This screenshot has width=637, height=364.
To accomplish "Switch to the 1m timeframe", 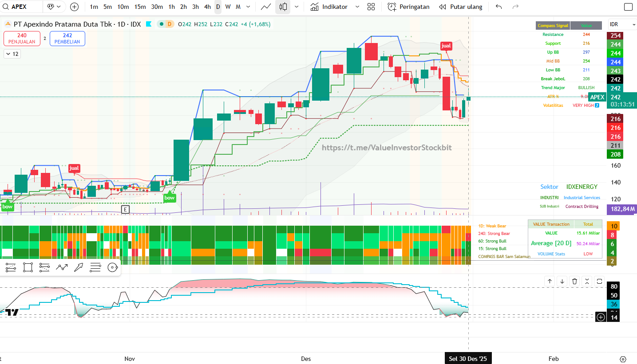I will click(x=94, y=7).
